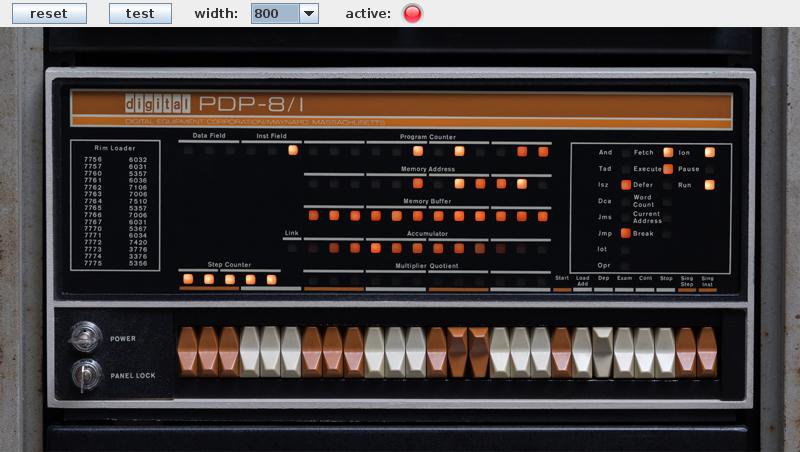This screenshot has width=800, height=452.
Task: Toggle the Sing Step switch
Action: (x=686, y=352)
